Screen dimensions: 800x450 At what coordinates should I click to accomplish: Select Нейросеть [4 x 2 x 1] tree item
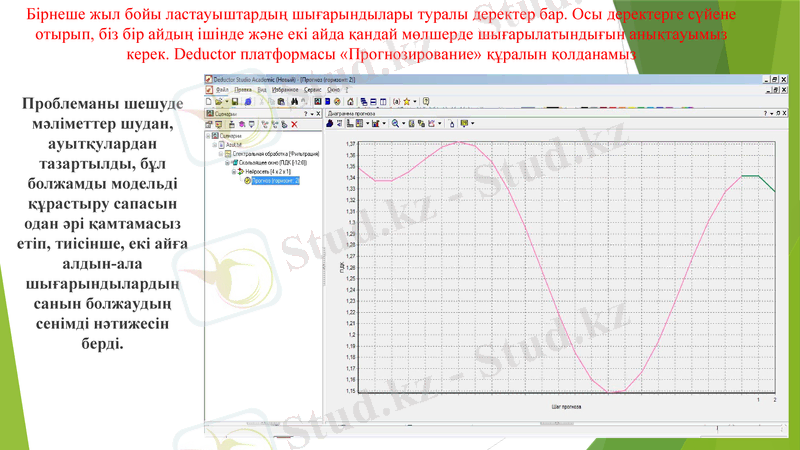click(x=268, y=171)
